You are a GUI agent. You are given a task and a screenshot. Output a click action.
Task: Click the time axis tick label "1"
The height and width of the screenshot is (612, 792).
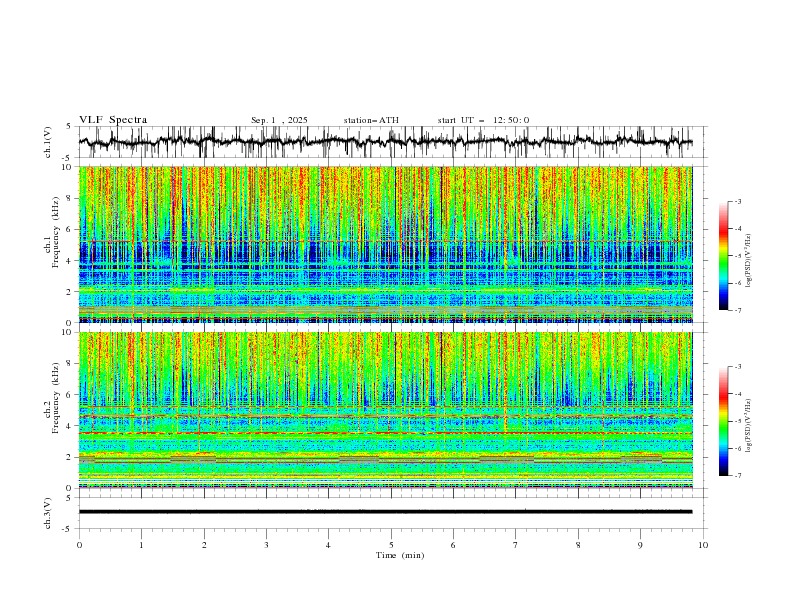tap(141, 545)
